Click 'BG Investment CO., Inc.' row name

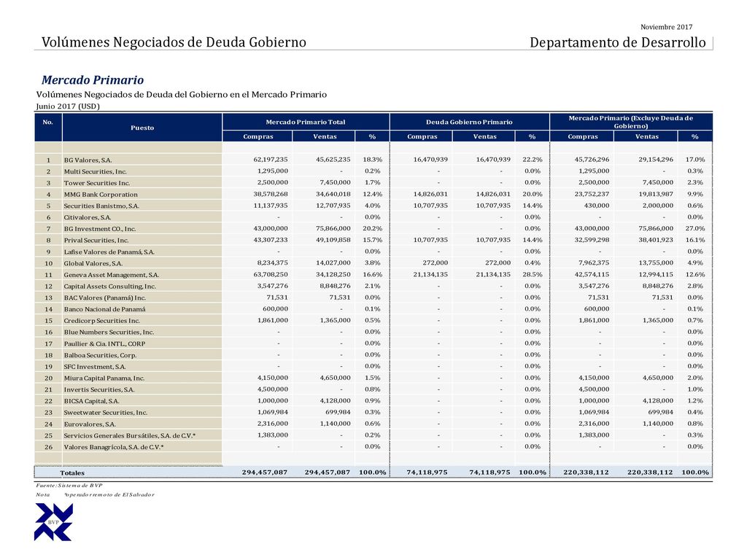100,228
